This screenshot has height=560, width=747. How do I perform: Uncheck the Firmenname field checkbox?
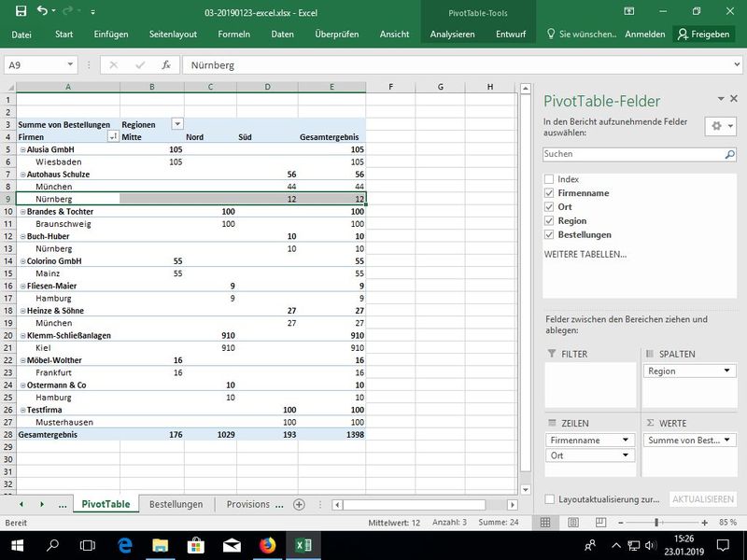(x=549, y=193)
